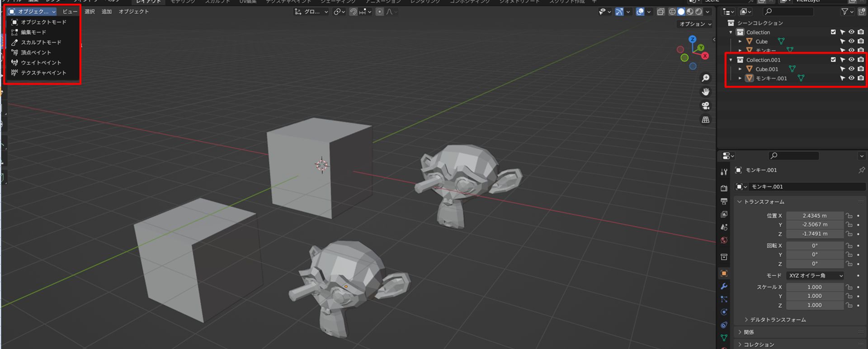Toggle perspective/orthographic grid icon
Image resolution: width=868 pixels, height=349 pixels.
tap(706, 120)
